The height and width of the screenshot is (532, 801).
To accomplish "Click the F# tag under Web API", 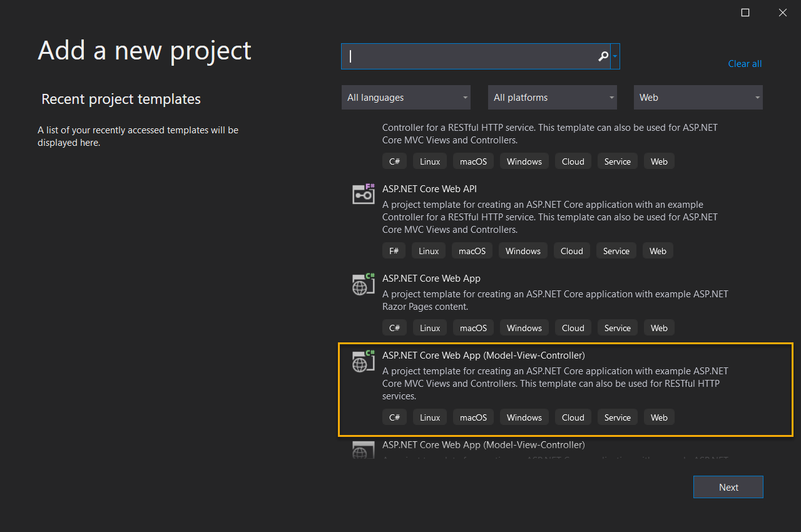I will 394,251.
